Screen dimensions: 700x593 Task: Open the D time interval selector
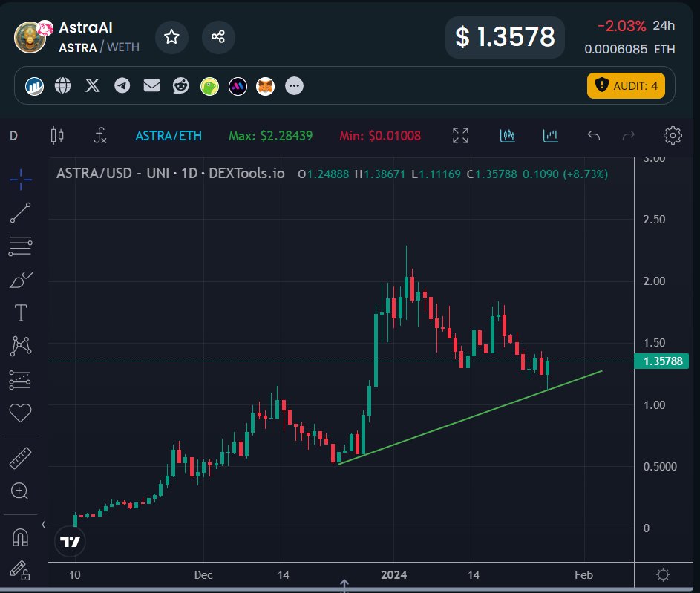click(x=14, y=136)
